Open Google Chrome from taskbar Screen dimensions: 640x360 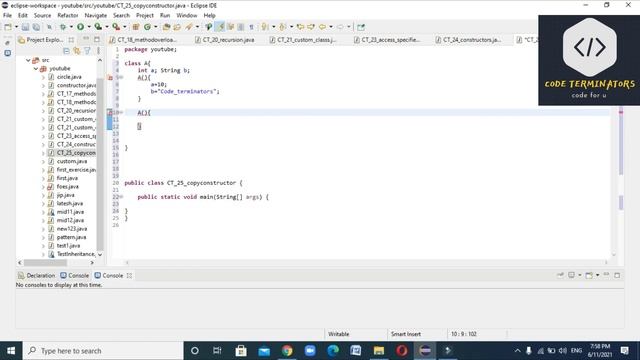[287, 351]
